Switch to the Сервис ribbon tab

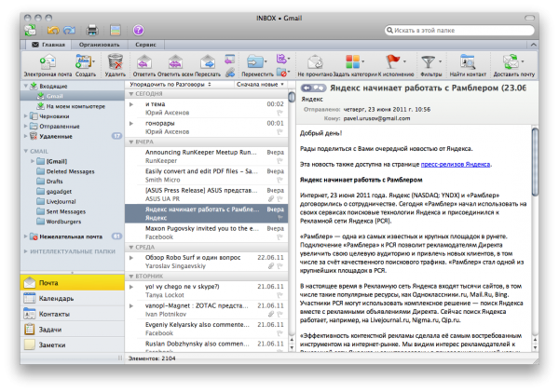(146, 45)
